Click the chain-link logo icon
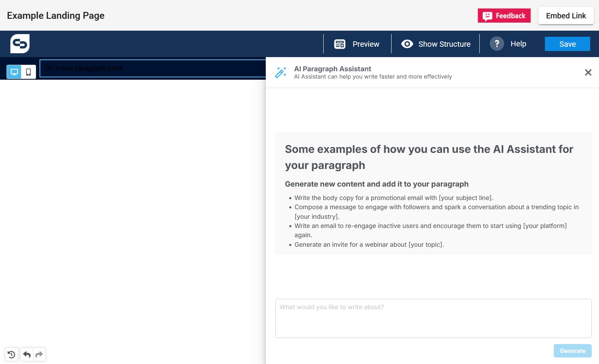The height and width of the screenshot is (364, 599). [20, 44]
